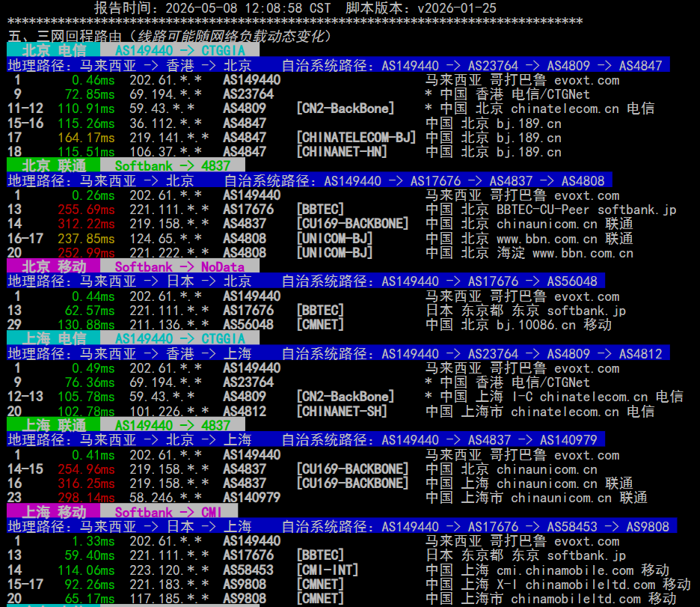Select the red 316.25ms latency value

click(86, 484)
